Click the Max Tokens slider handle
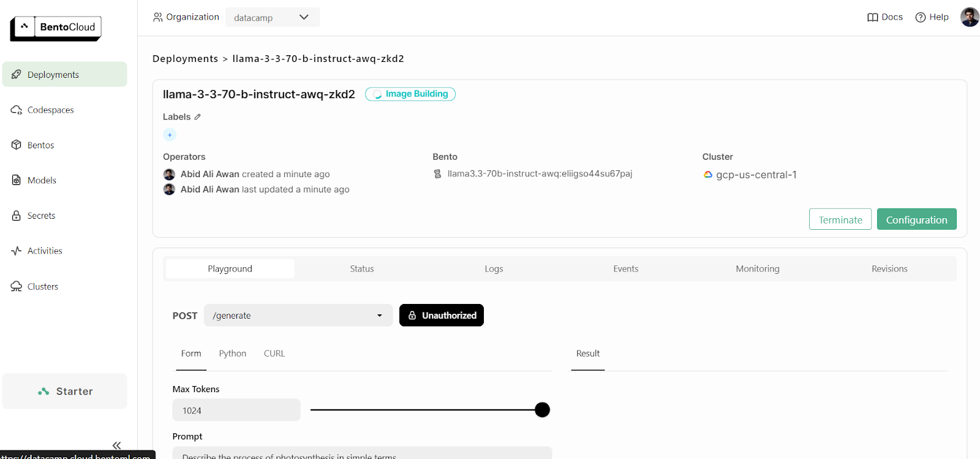Screen dimensions: 980x459 coord(542,410)
